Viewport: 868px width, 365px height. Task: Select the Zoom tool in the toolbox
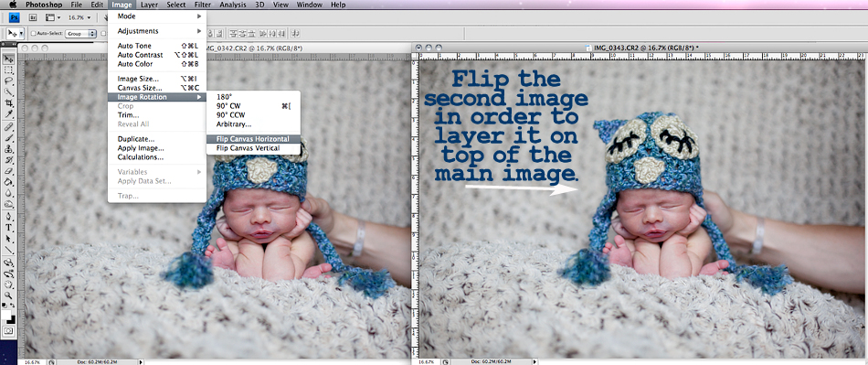pos(9,295)
